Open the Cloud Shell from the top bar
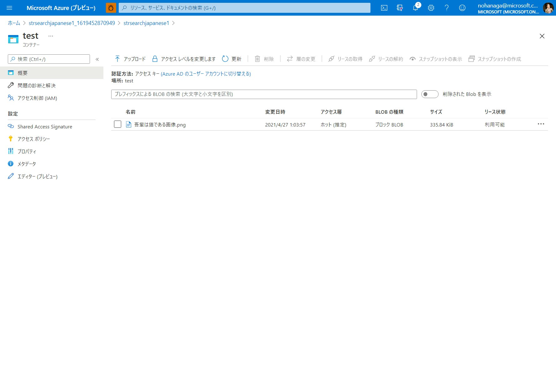Screen dimensions: 556x392 [384, 8]
